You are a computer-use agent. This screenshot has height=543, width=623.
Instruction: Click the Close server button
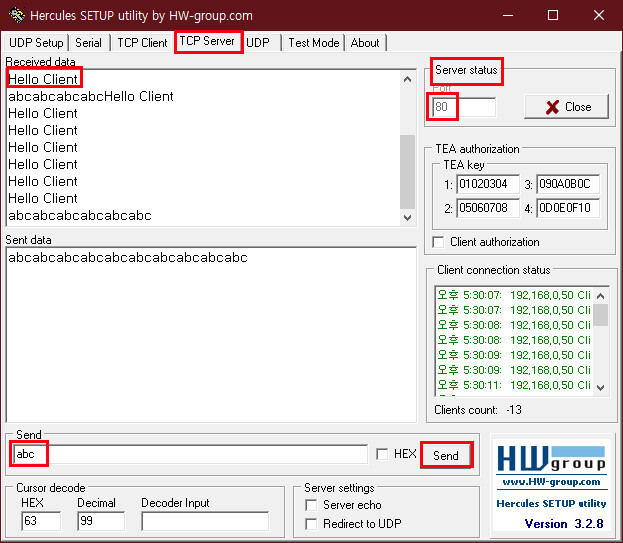click(x=566, y=107)
